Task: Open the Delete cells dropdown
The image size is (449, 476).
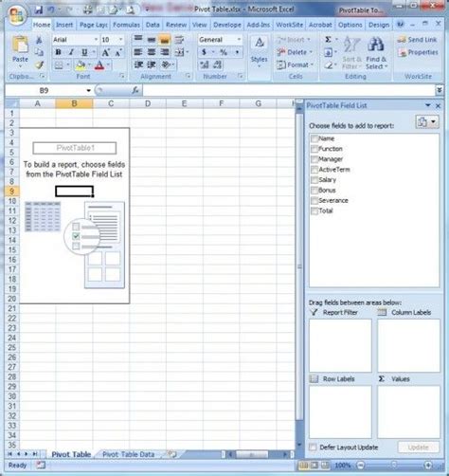Action: 311,52
